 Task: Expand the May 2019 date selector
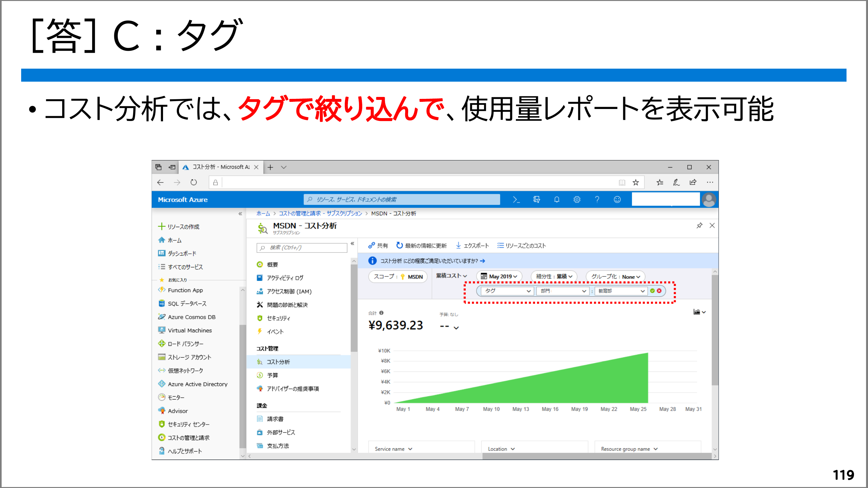pos(499,277)
